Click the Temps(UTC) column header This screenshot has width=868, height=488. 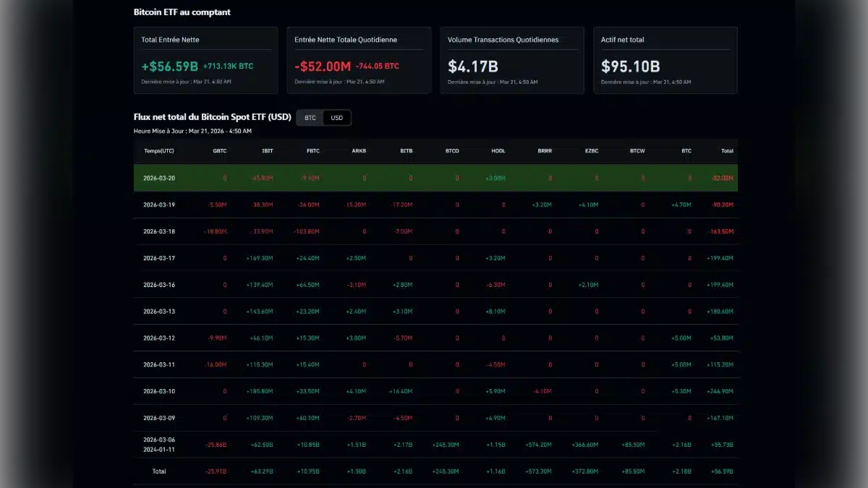(x=159, y=151)
